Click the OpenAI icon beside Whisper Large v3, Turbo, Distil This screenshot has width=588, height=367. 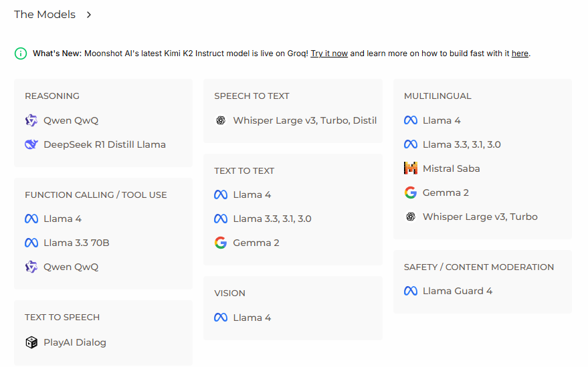coord(221,120)
